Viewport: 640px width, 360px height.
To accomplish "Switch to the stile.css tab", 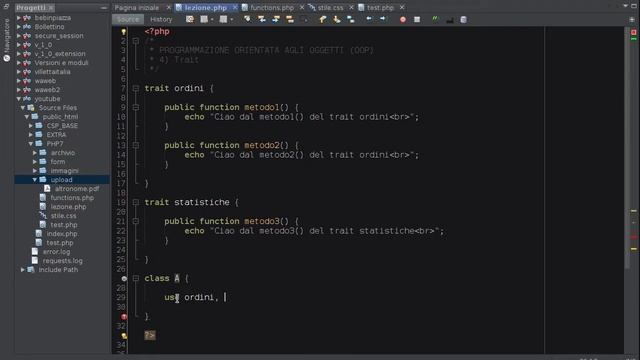I will tap(330, 7).
